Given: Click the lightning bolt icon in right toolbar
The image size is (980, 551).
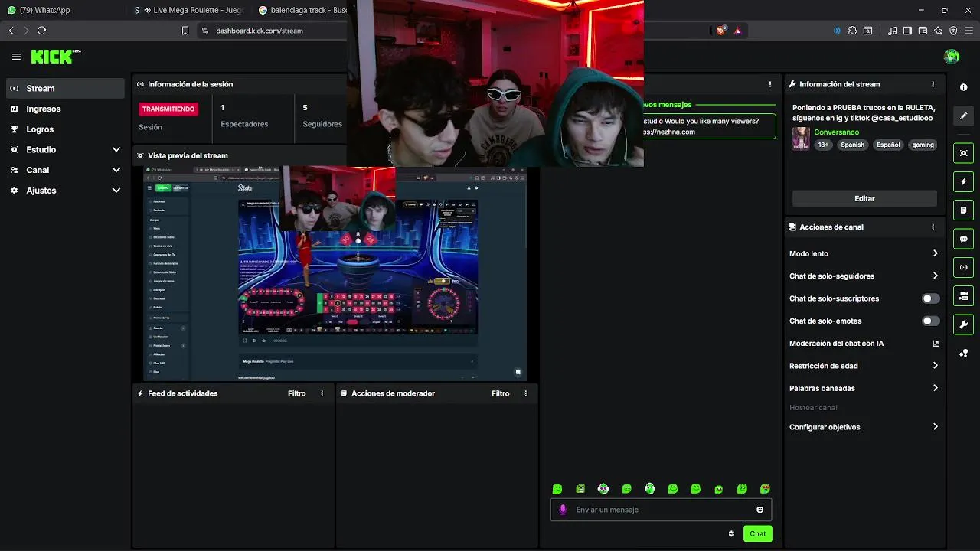Looking at the screenshot, I should click(963, 182).
